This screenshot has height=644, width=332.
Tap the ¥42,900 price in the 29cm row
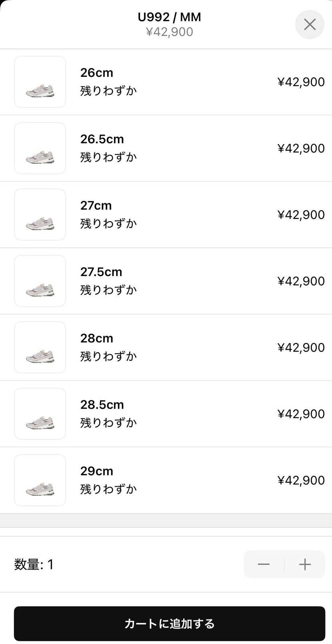pyautogui.click(x=301, y=480)
